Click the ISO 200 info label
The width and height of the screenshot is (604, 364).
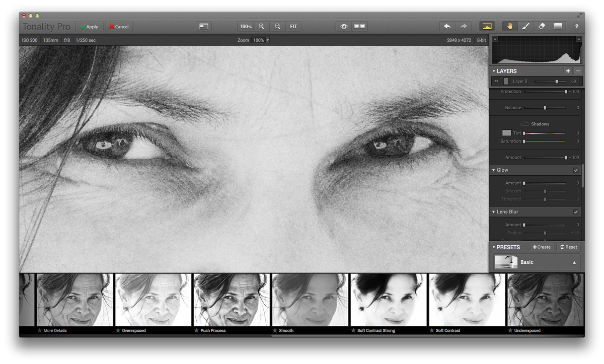[29, 40]
